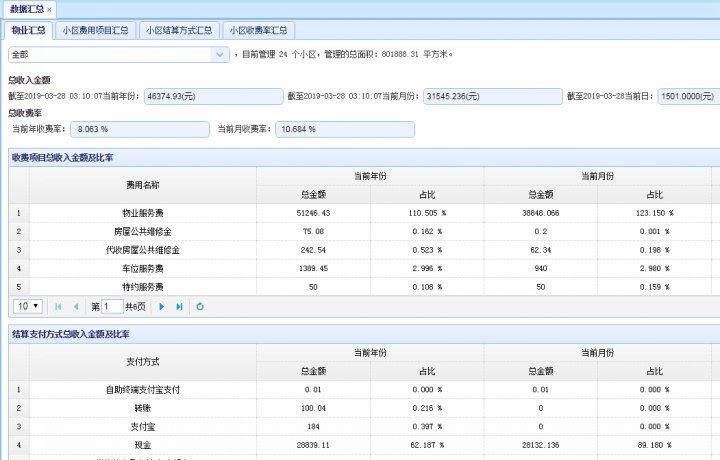This screenshot has height=460, width=720.
Task: Jump to last page of fee table
Action: [179, 306]
